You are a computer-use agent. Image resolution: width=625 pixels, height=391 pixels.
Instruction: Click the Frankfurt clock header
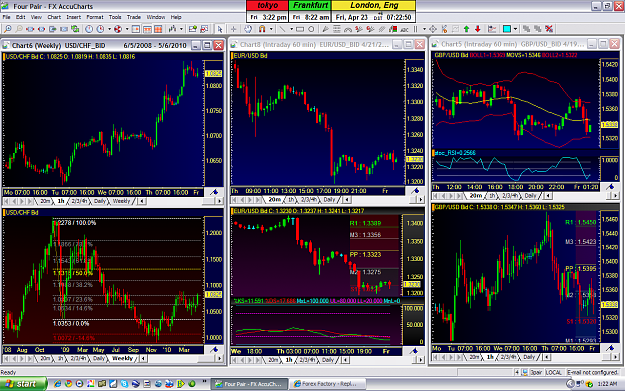[x=310, y=6]
